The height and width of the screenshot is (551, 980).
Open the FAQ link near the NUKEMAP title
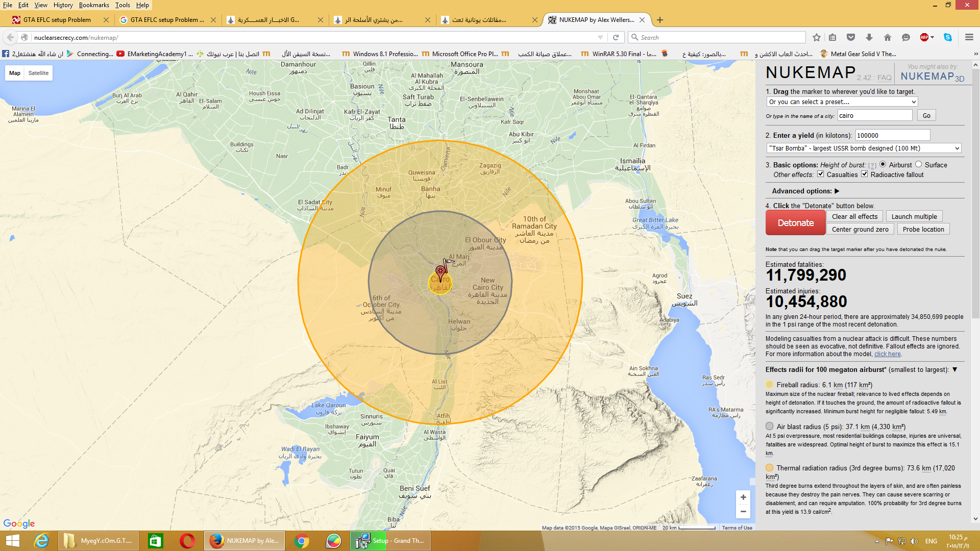[x=884, y=78]
